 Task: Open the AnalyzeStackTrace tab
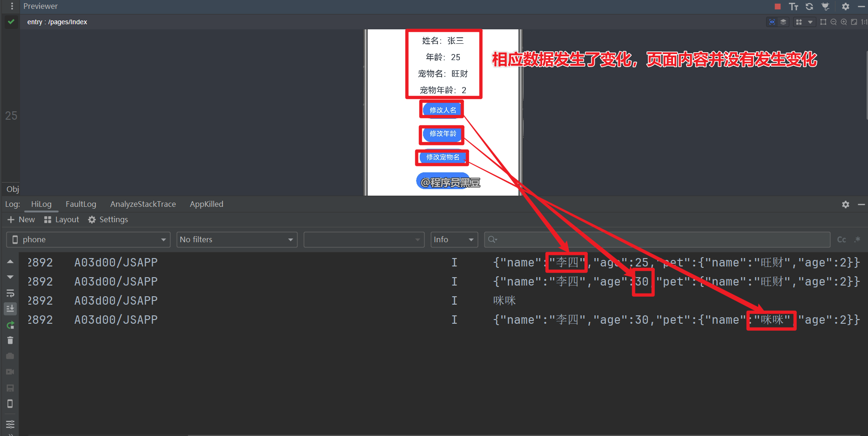pyautogui.click(x=143, y=204)
